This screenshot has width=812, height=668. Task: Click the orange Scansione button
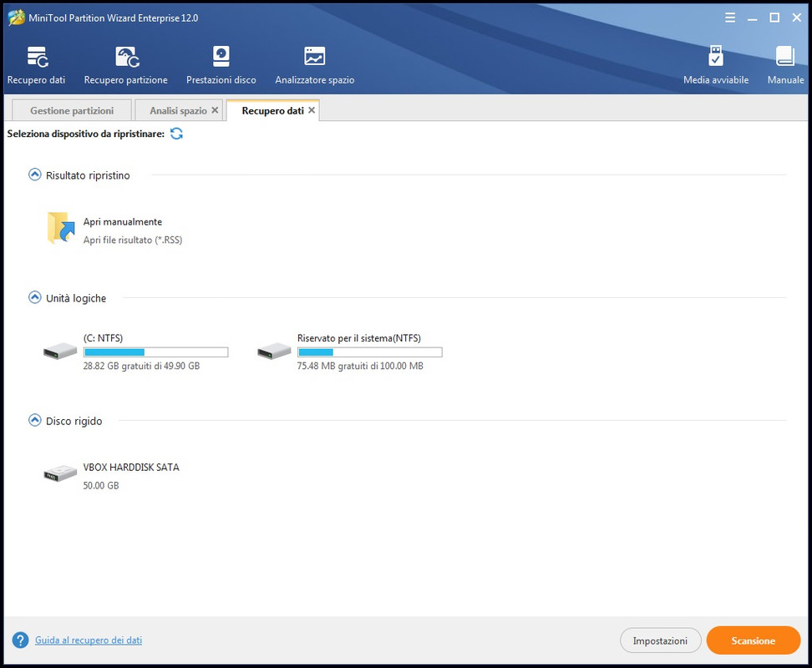pos(753,640)
